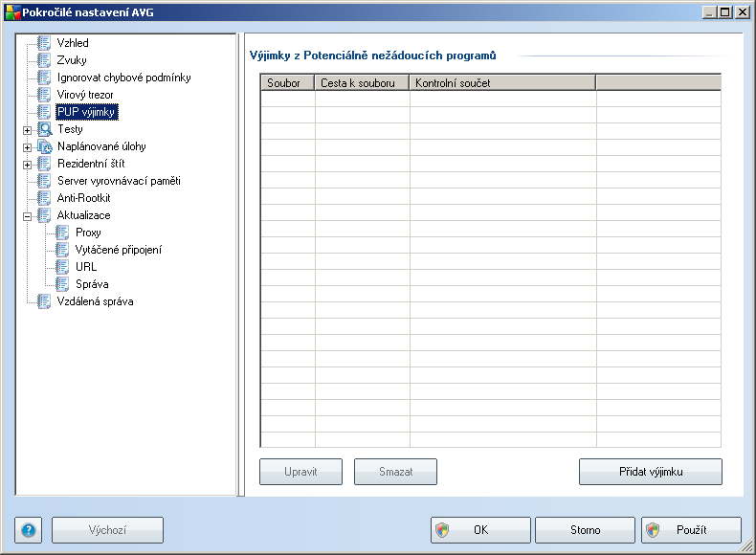756x555 pixels.
Task: Open the Proxy update settings
Action: (x=88, y=233)
